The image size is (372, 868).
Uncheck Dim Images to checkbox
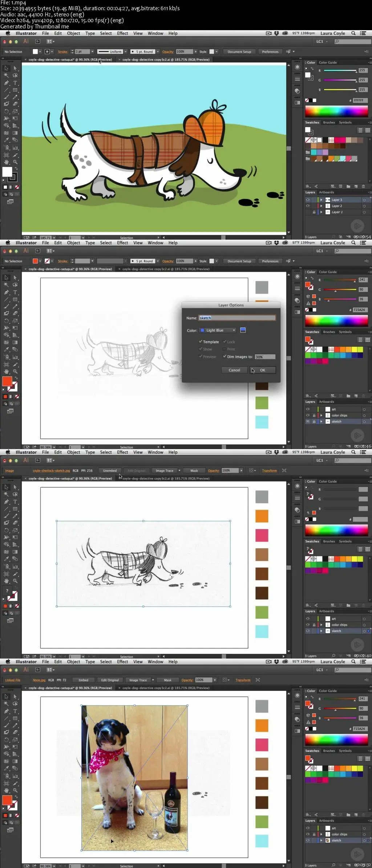coord(225,357)
